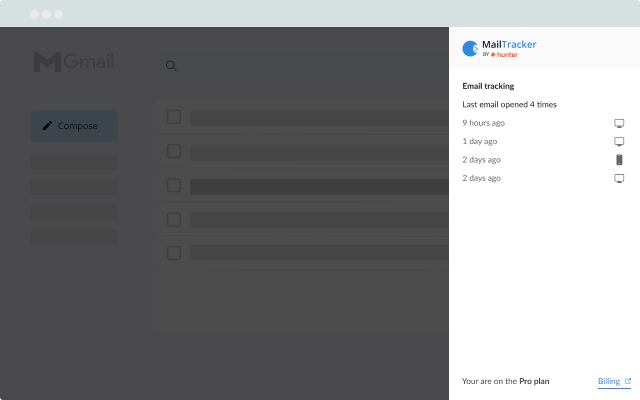Click 'Last email opened 4 times' text
Viewport: 640px width, 400px height.
point(509,104)
